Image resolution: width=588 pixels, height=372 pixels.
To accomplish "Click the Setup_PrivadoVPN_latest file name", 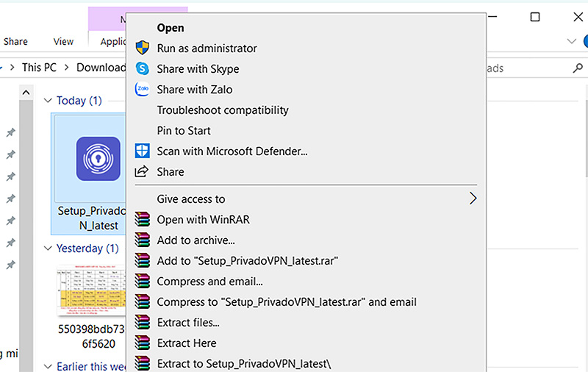I will coord(93,218).
